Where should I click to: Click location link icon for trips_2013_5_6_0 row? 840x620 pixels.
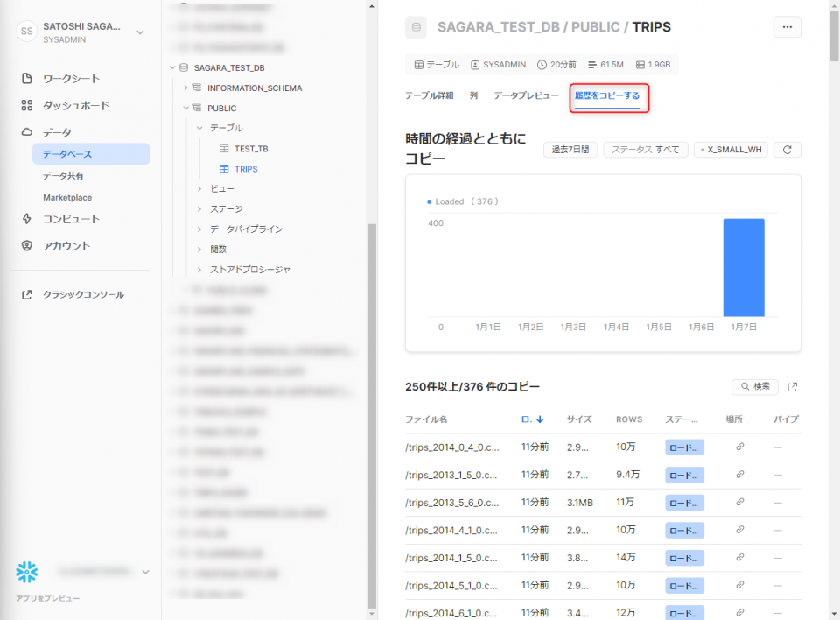(x=740, y=502)
